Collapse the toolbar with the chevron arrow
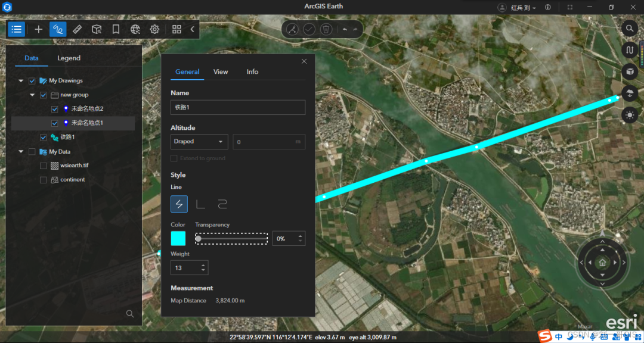The image size is (644, 343). 192,29
